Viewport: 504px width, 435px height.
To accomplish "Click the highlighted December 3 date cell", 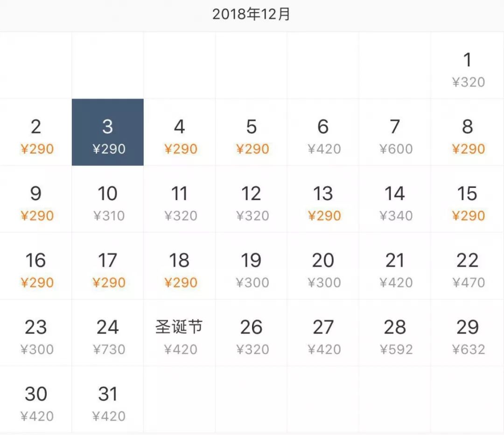I will coord(108,132).
